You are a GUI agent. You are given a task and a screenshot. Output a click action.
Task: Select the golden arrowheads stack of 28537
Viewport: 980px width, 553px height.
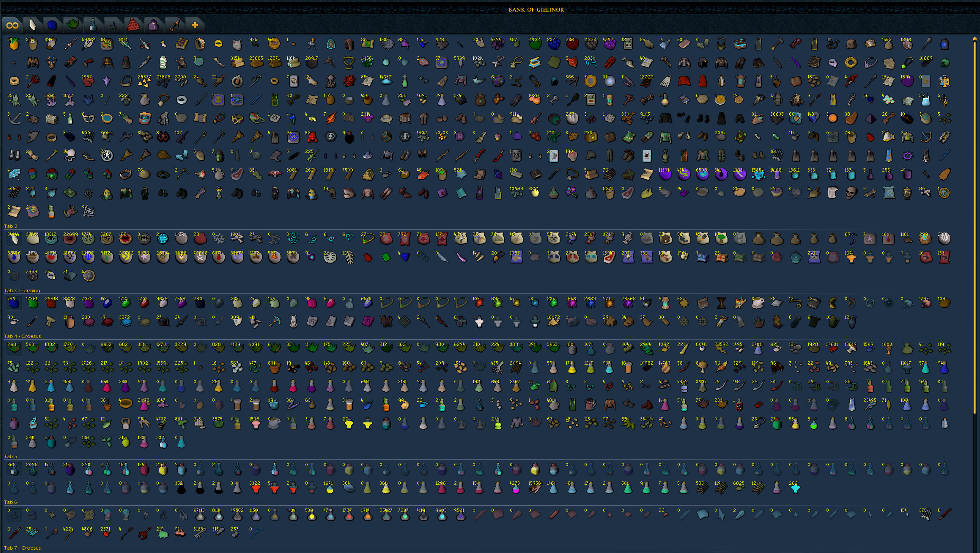tap(144, 81)
